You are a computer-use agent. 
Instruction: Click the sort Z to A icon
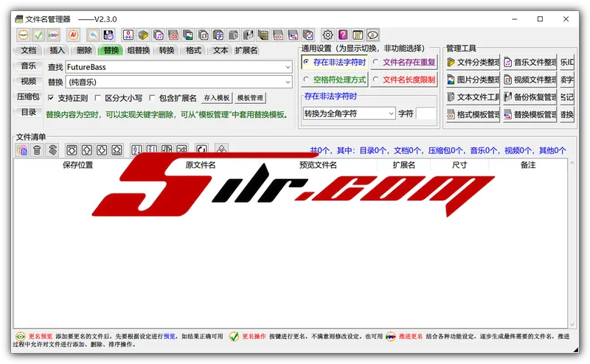[152, 150]
